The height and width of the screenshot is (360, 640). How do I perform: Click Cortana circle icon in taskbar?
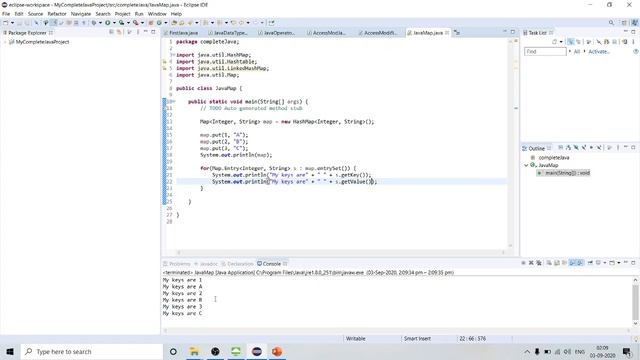click(x=173, y=351)
